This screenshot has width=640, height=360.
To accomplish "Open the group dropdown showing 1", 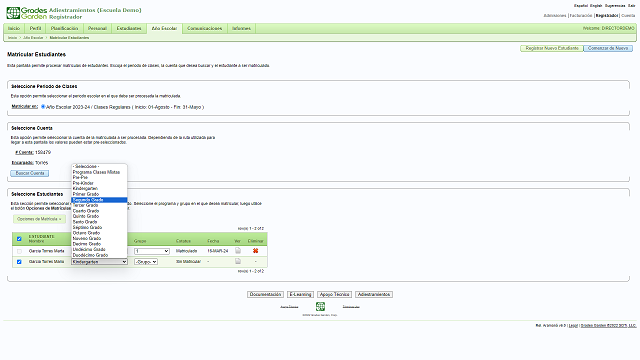I will click(x=152, y=251).
